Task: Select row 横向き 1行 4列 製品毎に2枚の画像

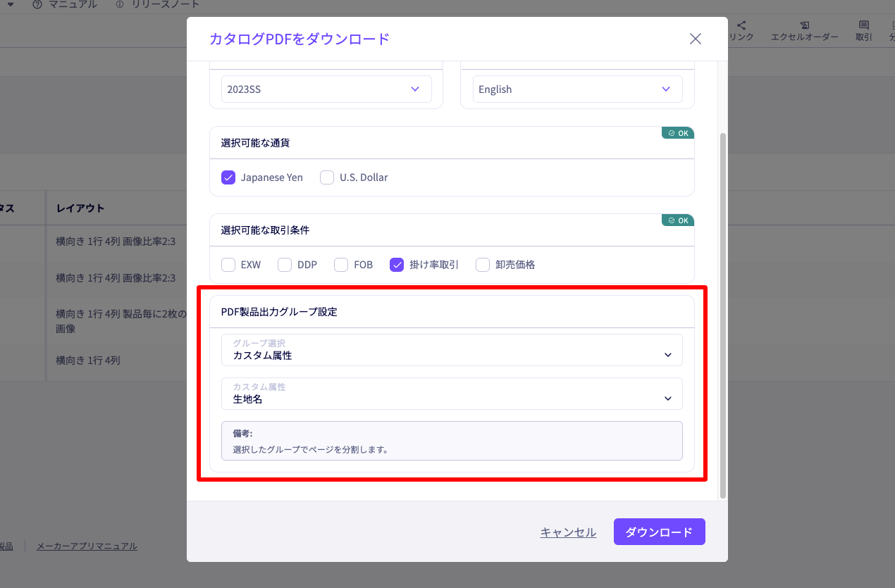Action: 120,321
